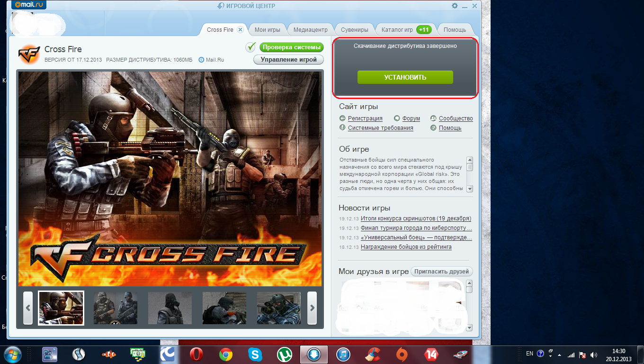Open the Помощь link under Сайт игры

450,128
